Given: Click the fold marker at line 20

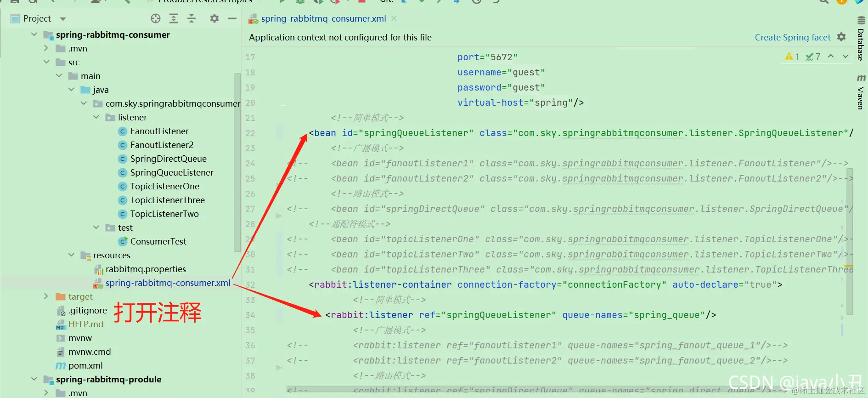Looking at the screenshot, I should click(283, 102).
